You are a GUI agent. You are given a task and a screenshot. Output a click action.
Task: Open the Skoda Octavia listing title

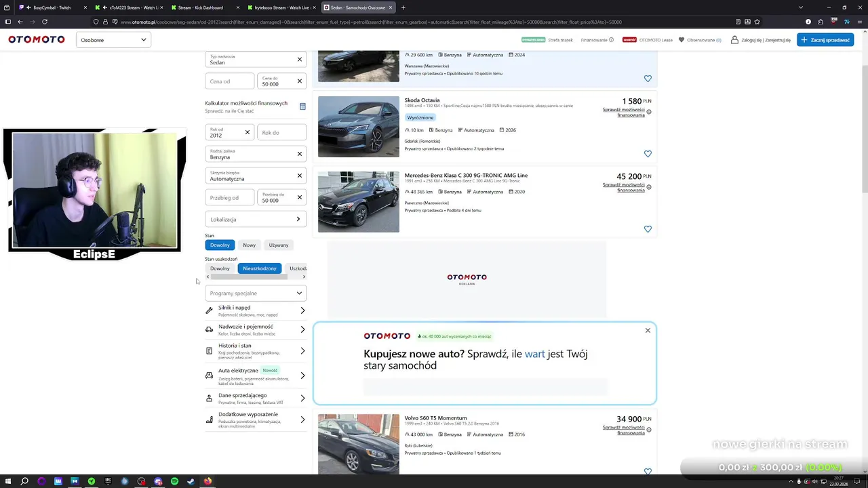coord(422,100)
